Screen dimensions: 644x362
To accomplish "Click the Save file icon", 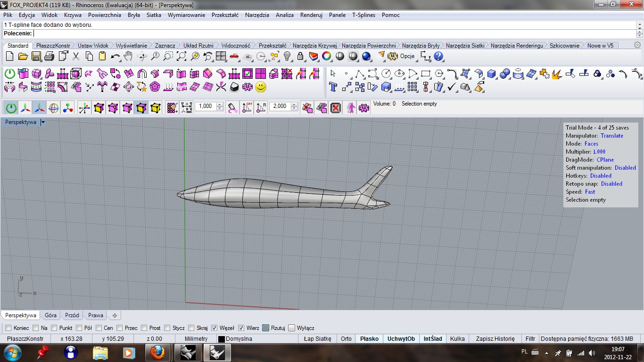I will [36, 57].
